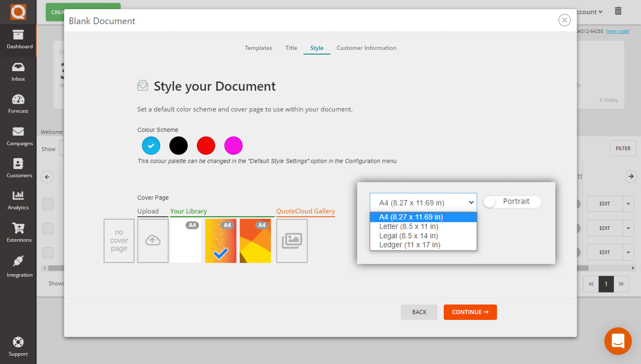Open the Customers section
Image resolution: width=641 pixels, height=364 pixels.
tap(18, 168)
